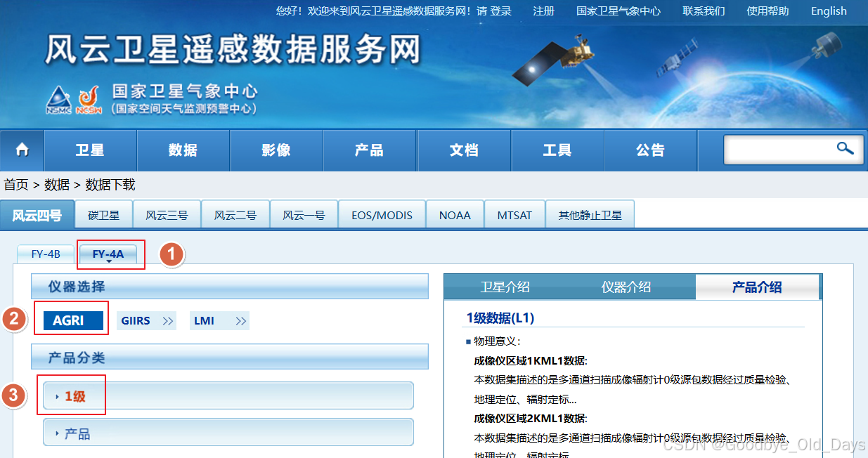Click 数据 in the breadcrumb

(x=57, y=185)
